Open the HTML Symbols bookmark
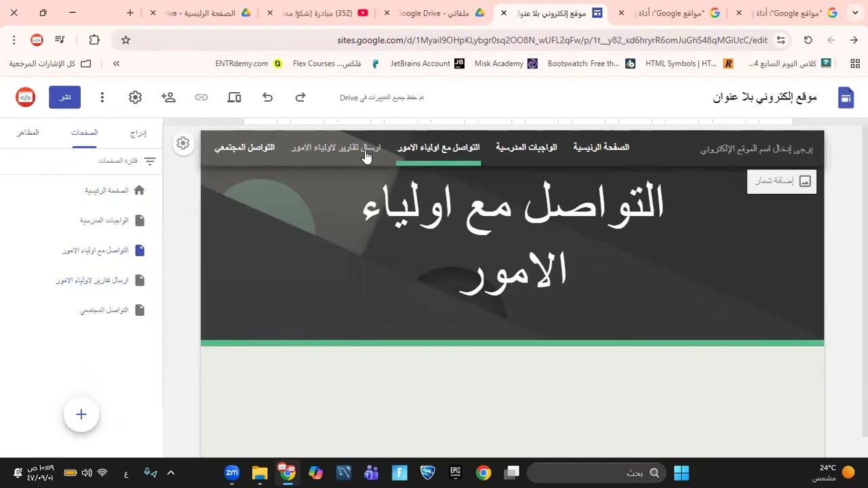The width and height of the screenshot is (868, 488). click(689, 64)
